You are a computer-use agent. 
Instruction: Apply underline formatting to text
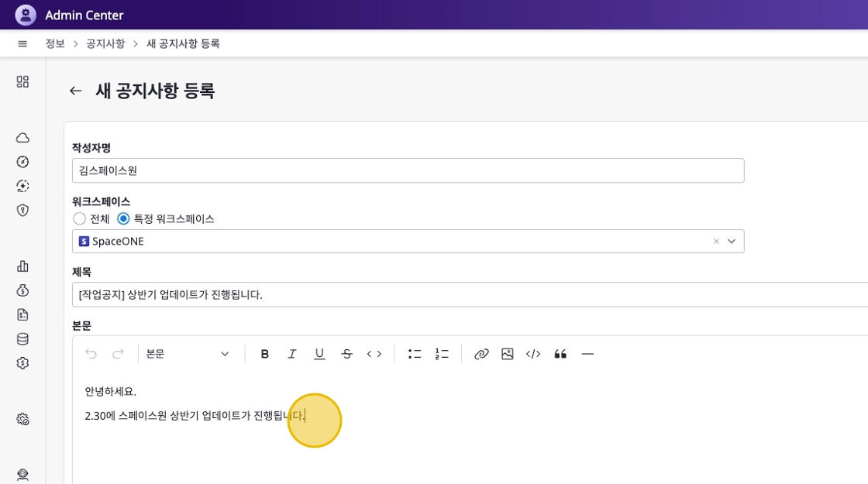point(319,354)
